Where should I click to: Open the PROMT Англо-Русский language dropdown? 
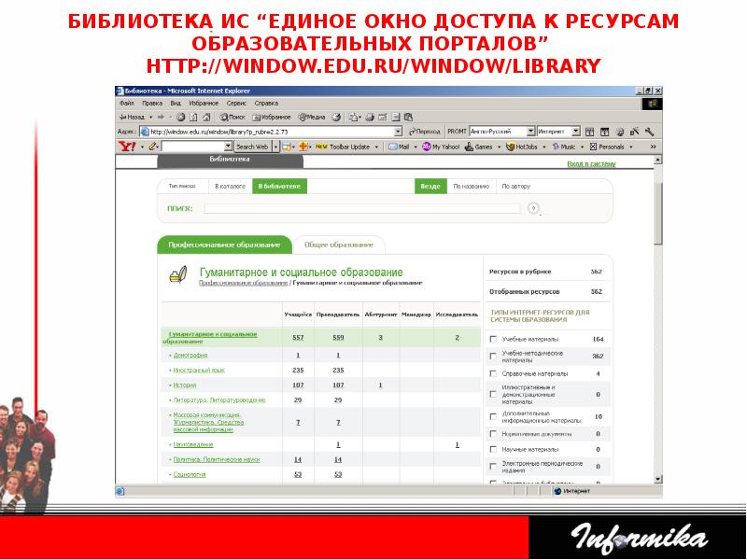point(530,132)
